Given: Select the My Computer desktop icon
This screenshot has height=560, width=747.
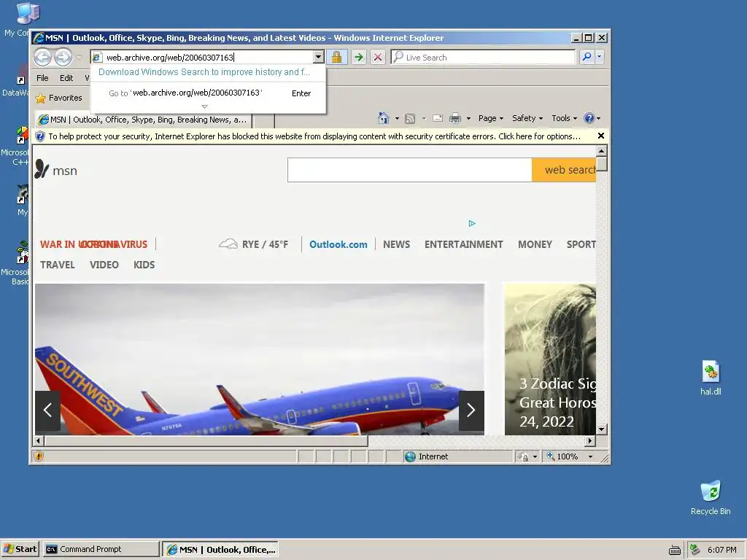Looking at the screenshot, I should point(28,13).
